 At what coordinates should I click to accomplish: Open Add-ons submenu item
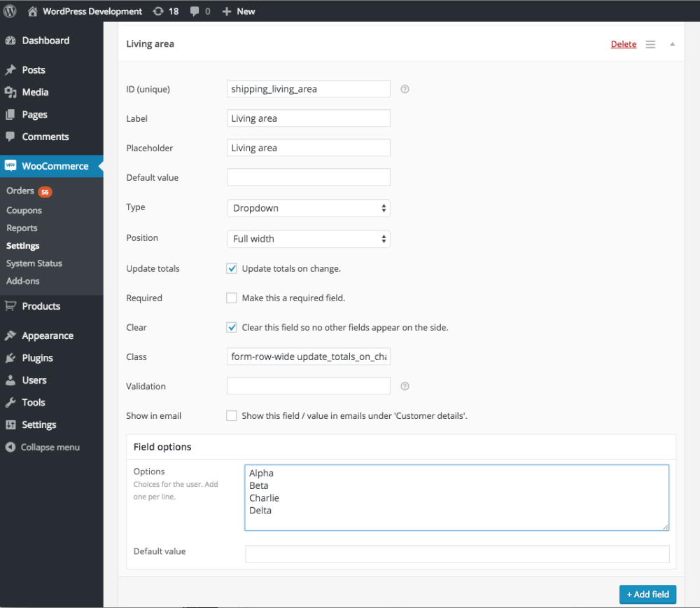tap(23, 281)
